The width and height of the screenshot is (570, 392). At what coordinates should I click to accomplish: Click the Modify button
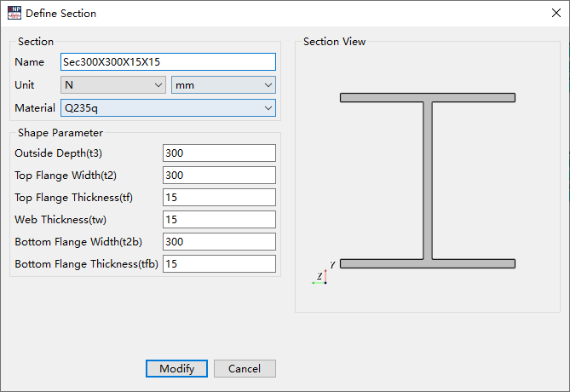(176, 369)
